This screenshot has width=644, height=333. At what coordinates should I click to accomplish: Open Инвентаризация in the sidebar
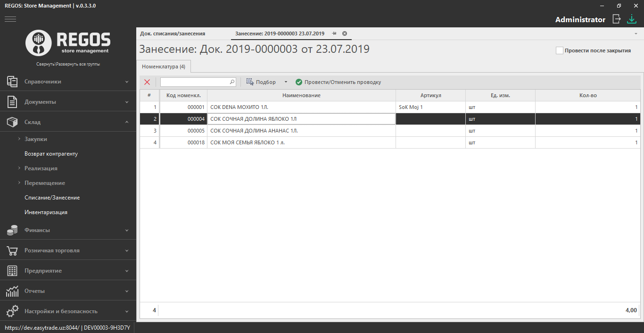[x=46, y=212]
